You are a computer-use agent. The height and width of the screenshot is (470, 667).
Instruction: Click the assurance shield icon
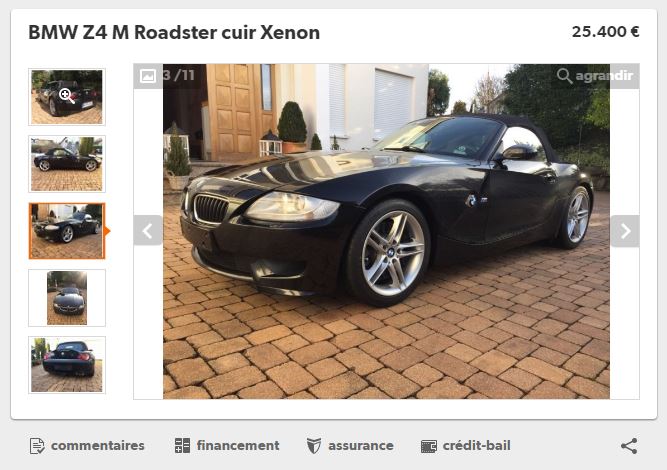(x=314, y=446)
